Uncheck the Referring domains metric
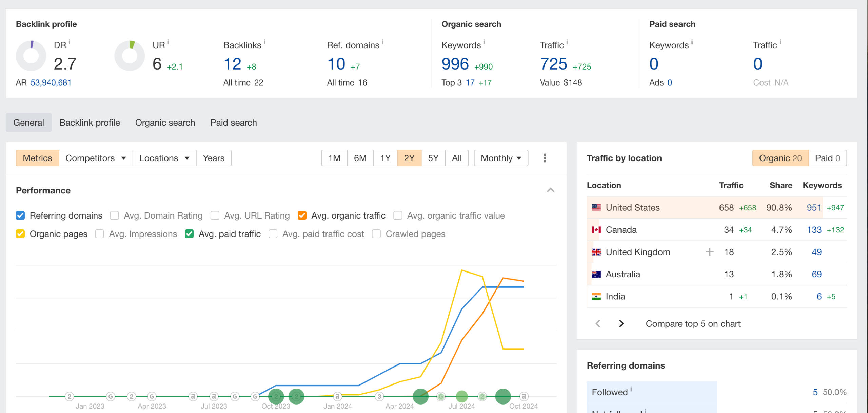This screenshot has width=868, height=413. point(20,215)
